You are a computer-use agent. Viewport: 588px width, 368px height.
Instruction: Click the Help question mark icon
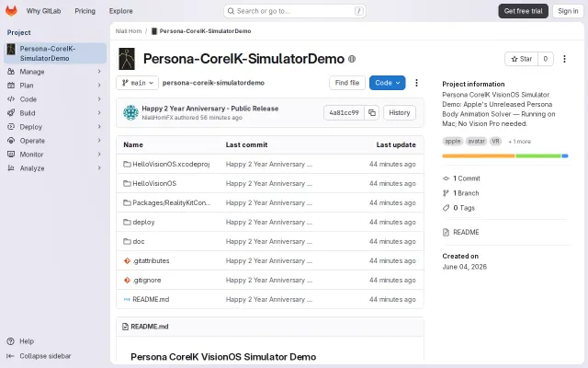pyautogui.click(x=10, y=341)
